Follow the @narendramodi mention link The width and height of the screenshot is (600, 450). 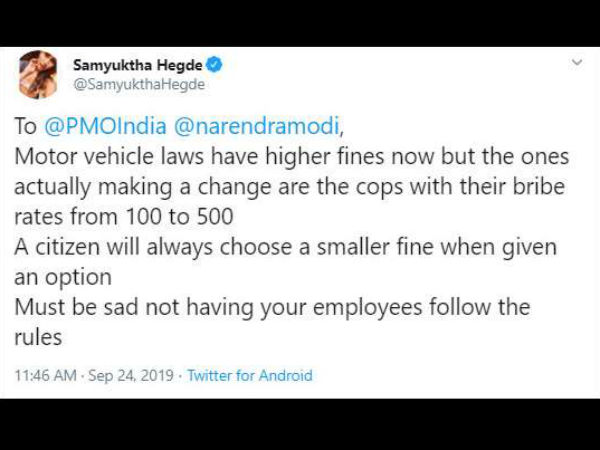click(x=257, y=126)
